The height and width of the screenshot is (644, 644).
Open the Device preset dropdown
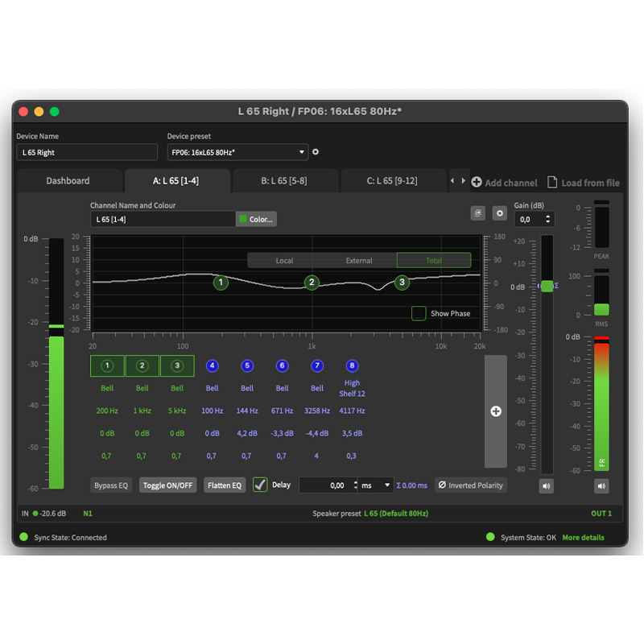pos(237,152)
